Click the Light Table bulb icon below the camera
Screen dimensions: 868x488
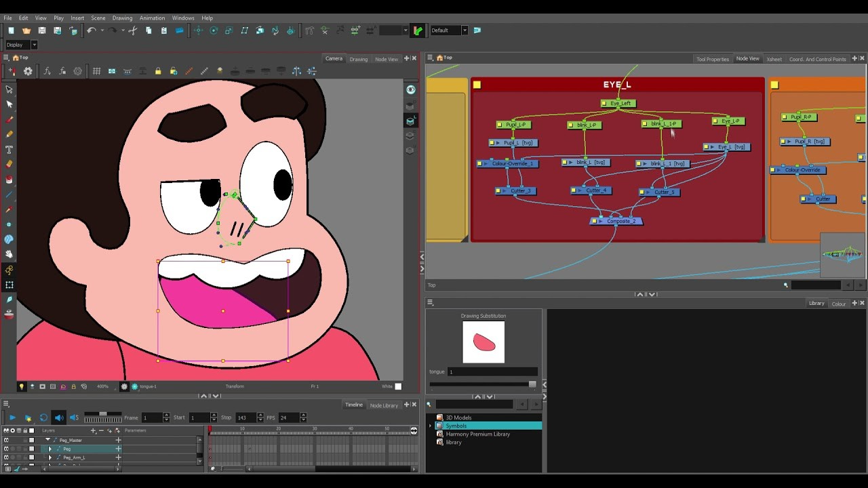[21, 386]
